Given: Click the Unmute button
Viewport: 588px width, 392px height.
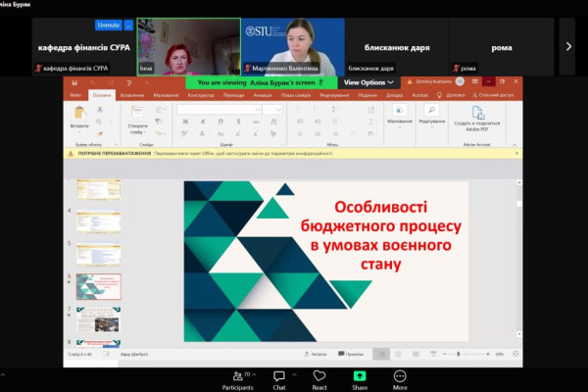Looking at the screenshot, I should pos(109,25).
